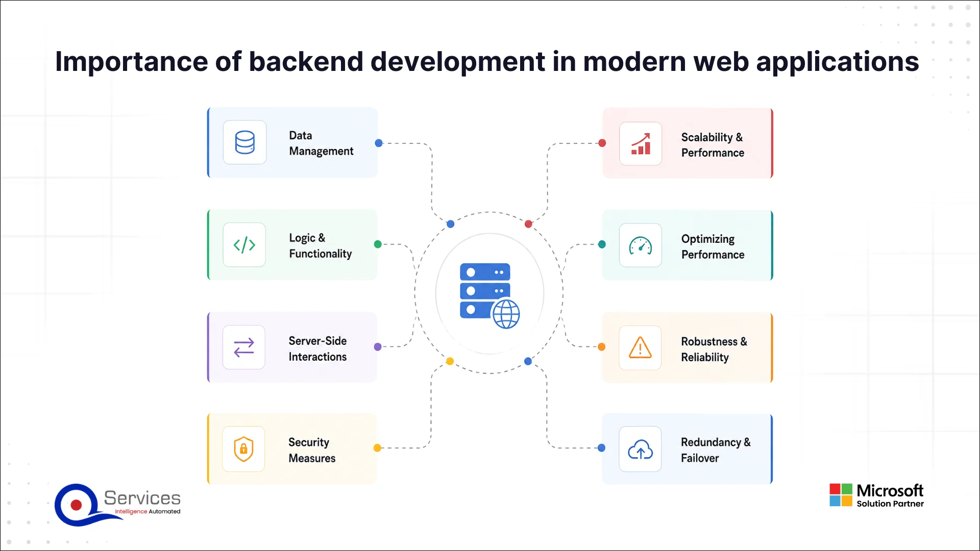Click the QServices logo
Screen dimensions: 980x551
(118, 505)
